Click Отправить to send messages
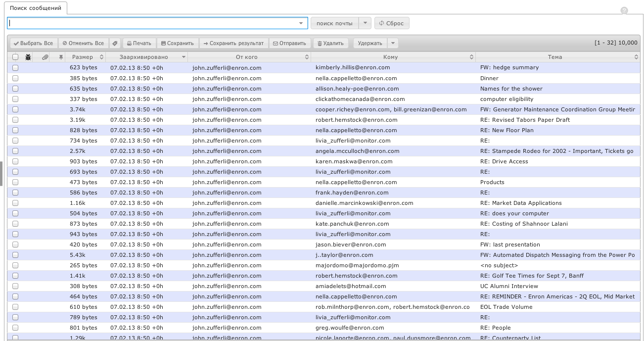This screenshot has height=341, width=644. click(x=290, y=43)
